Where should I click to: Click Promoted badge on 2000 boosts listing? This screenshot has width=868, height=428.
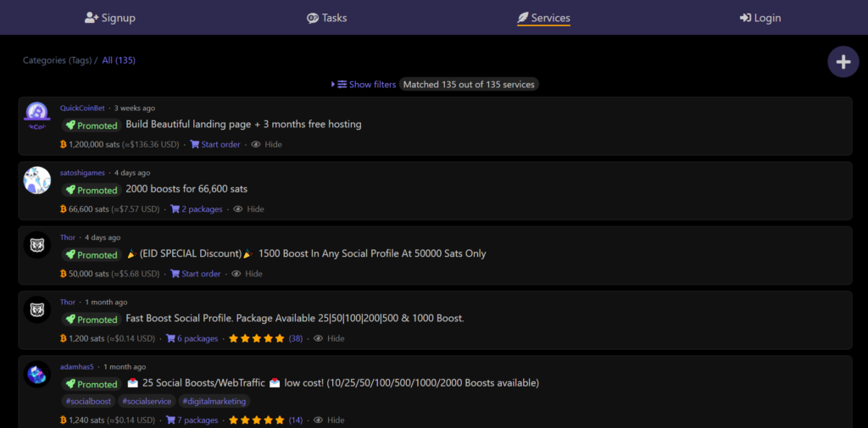pos(92,190)
